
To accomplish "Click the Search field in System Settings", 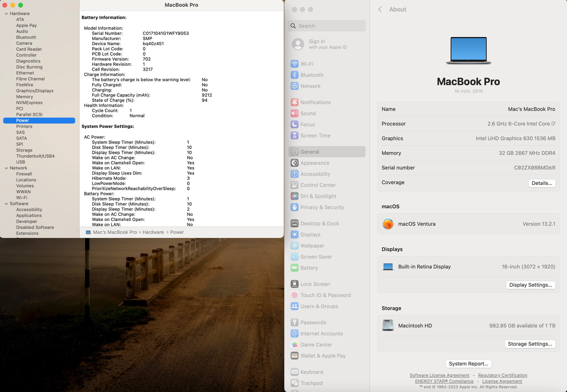I will [x=326, y=26].
